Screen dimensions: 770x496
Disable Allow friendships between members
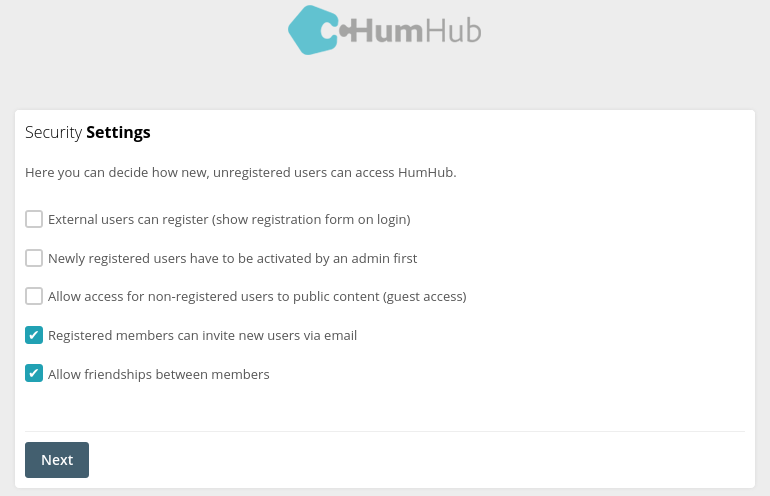34,374
